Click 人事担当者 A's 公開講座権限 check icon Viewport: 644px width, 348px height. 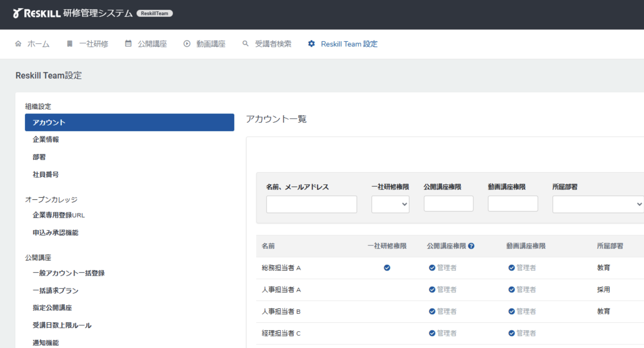tap(432, 290)
